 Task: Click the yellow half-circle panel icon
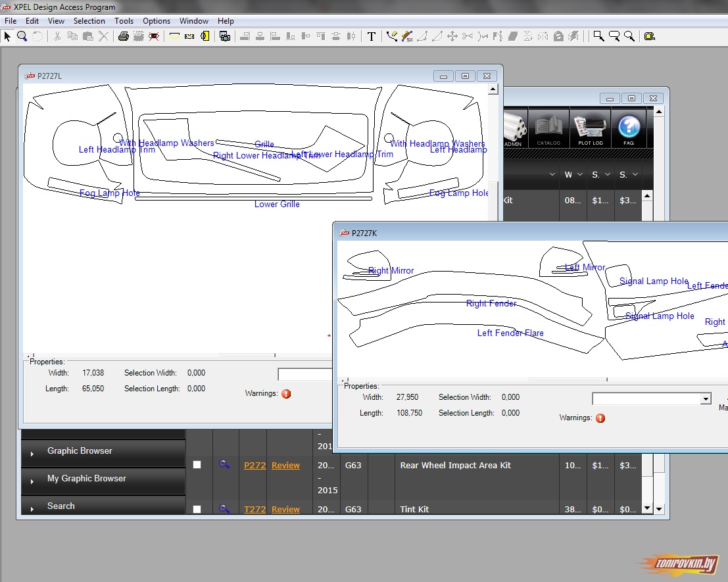pos(205,36)
